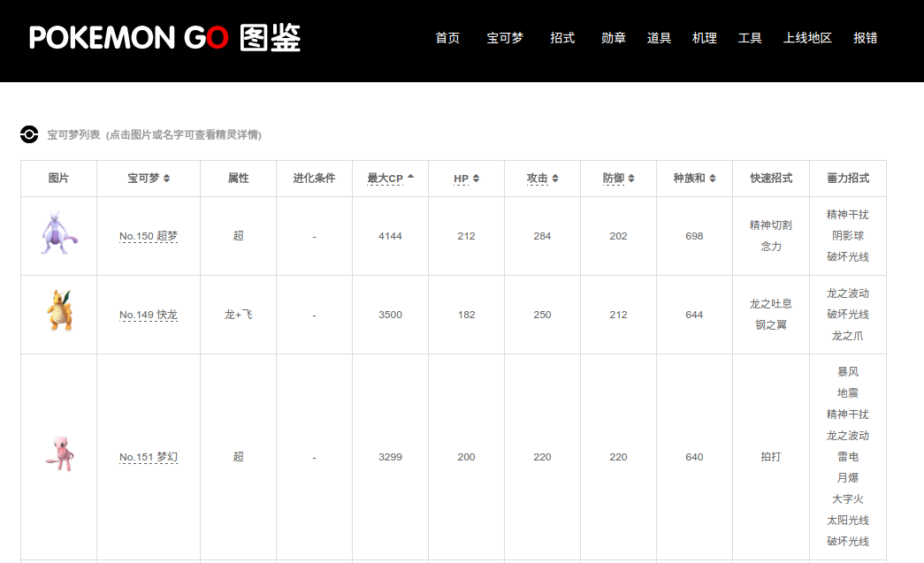Screen dimensions: 924x563
Task: Click the Pokeball icon beside 宝可梦列表
Action: pyautogui.click(x=29, y=134)
